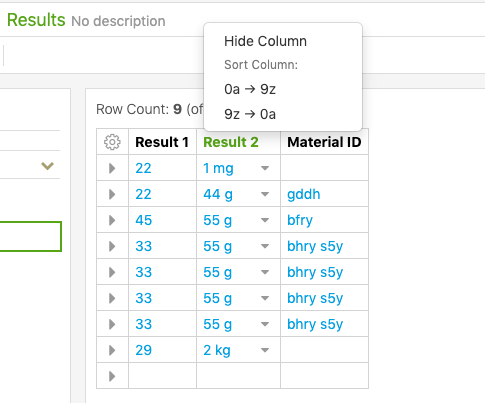
Task: Expand the empty last table row
Action: click(x=112, y=376)
